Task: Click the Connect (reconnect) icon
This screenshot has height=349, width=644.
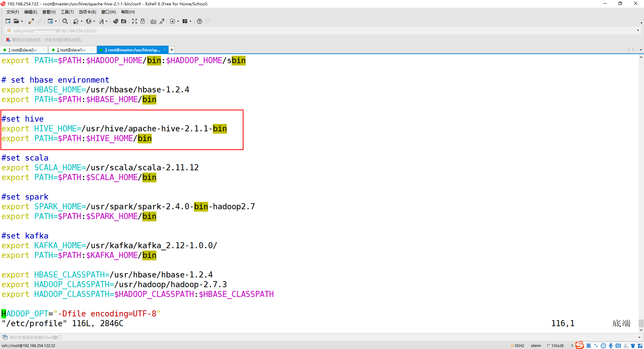Action: (x=31, y=21)
